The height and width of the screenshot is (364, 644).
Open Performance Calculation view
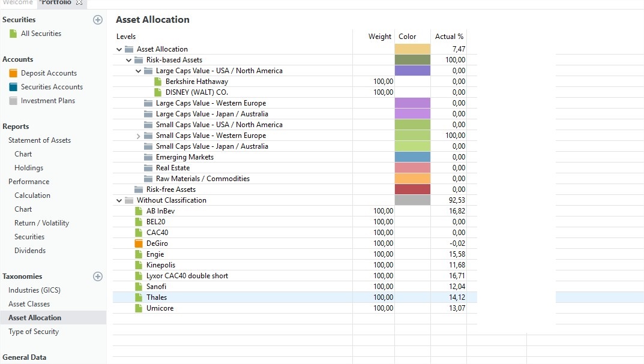click(32, 195)
